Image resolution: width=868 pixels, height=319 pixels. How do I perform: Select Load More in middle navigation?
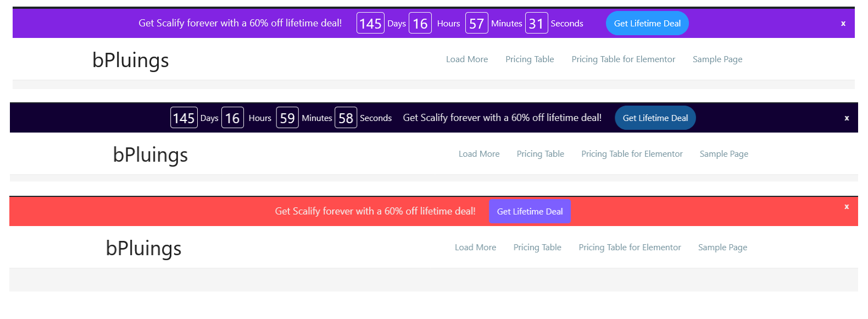478,153
